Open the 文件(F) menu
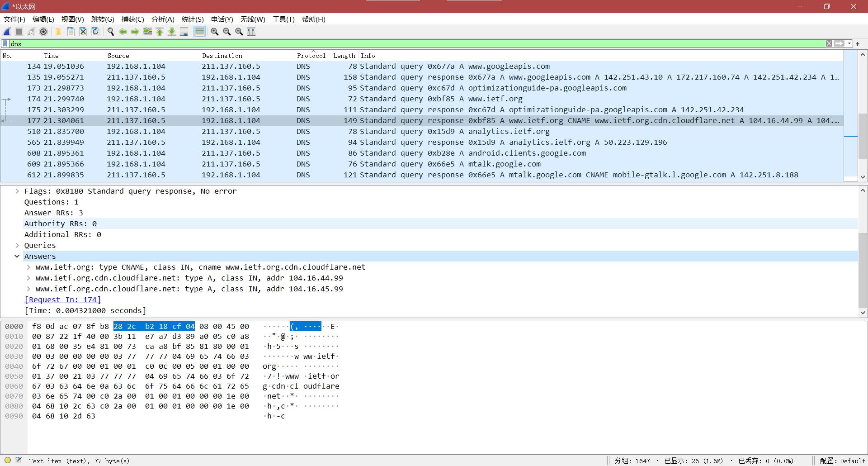Viewport: 868px width, 466px height. (x=14, y=19)
